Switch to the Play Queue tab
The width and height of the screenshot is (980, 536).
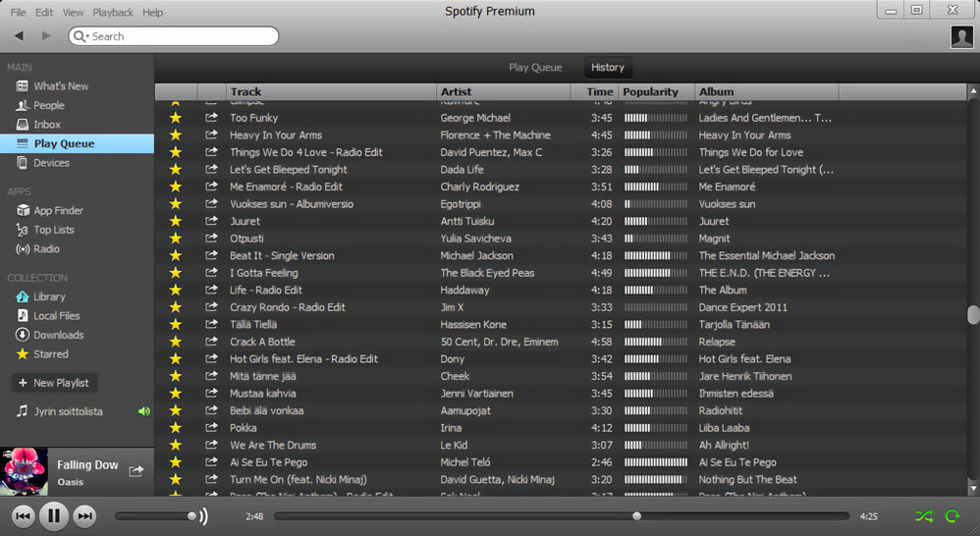click(x=535, y=68)
